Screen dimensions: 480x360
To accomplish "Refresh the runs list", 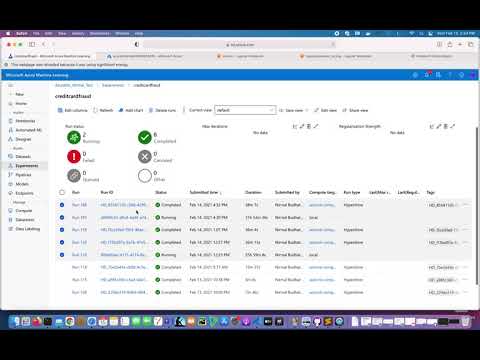I will pyautogui.click(x=103, y=110).
